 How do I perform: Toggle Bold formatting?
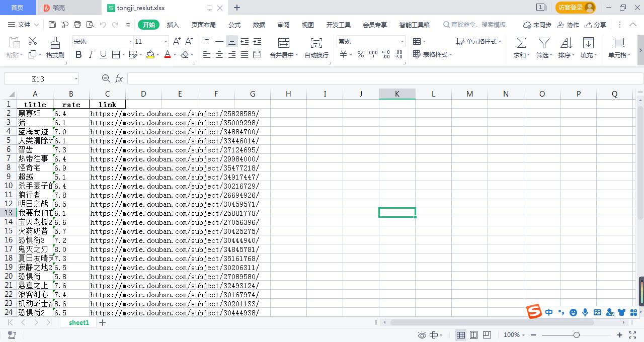[x=78, y=54]
